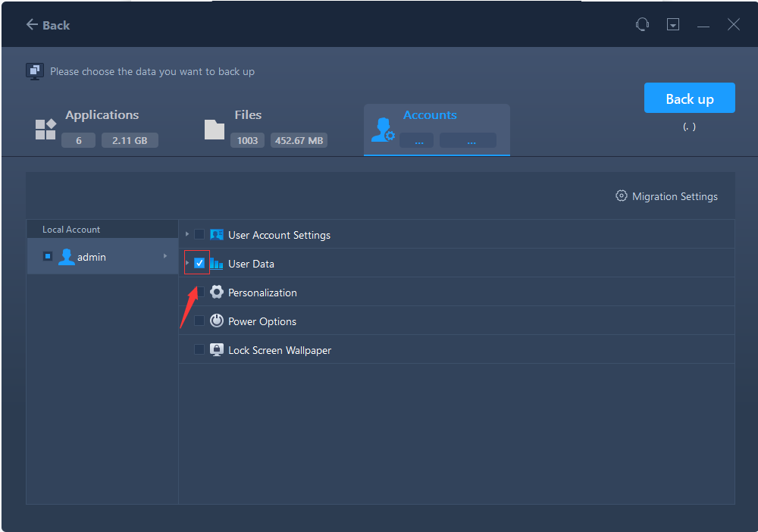Screen dimensions: 758x532
Task: Check the Power Options checkbox
Action: pos(199,321)
